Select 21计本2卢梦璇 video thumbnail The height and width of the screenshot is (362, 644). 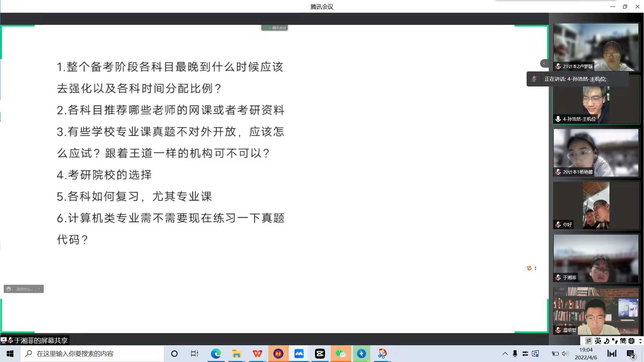point(596,47)
